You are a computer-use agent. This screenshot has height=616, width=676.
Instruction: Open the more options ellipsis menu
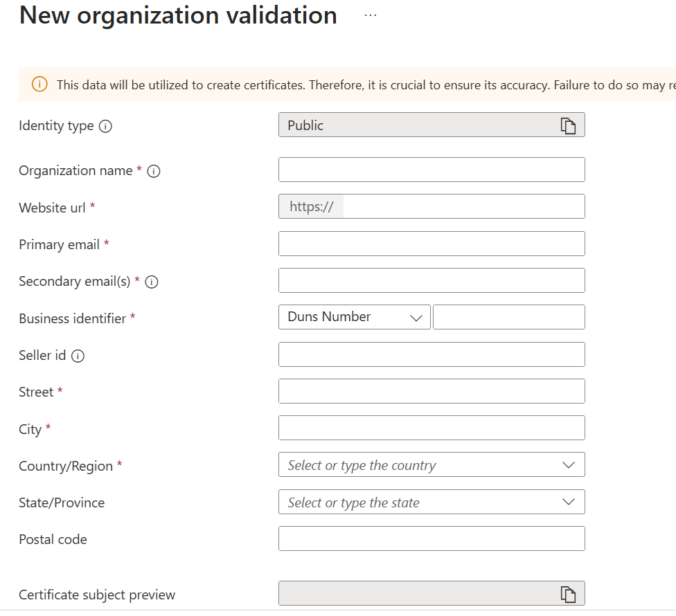coord(371,15)
